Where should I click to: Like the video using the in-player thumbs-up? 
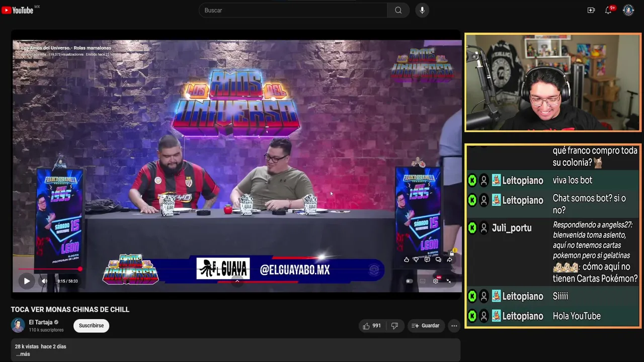pos(407,259)
